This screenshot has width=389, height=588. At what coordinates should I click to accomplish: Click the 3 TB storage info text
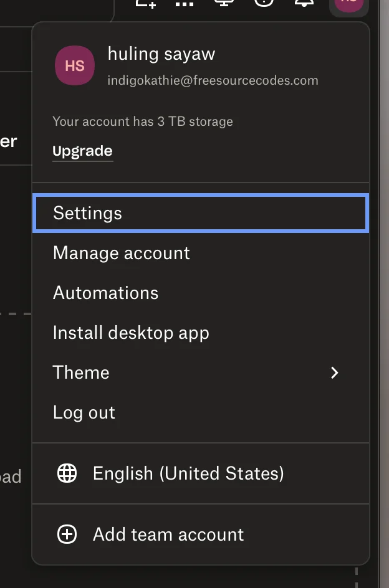pos(143,121)
